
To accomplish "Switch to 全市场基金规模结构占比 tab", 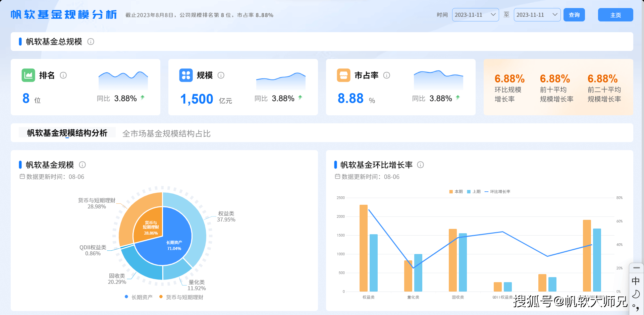I will 166,134.
